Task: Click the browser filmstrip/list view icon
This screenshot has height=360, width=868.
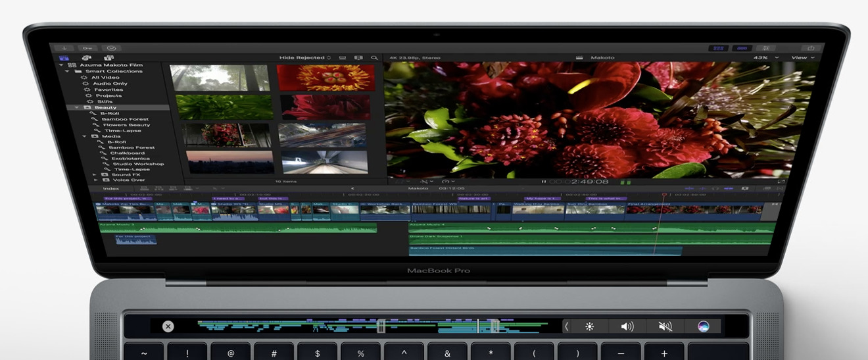Action: coord(343,58)
